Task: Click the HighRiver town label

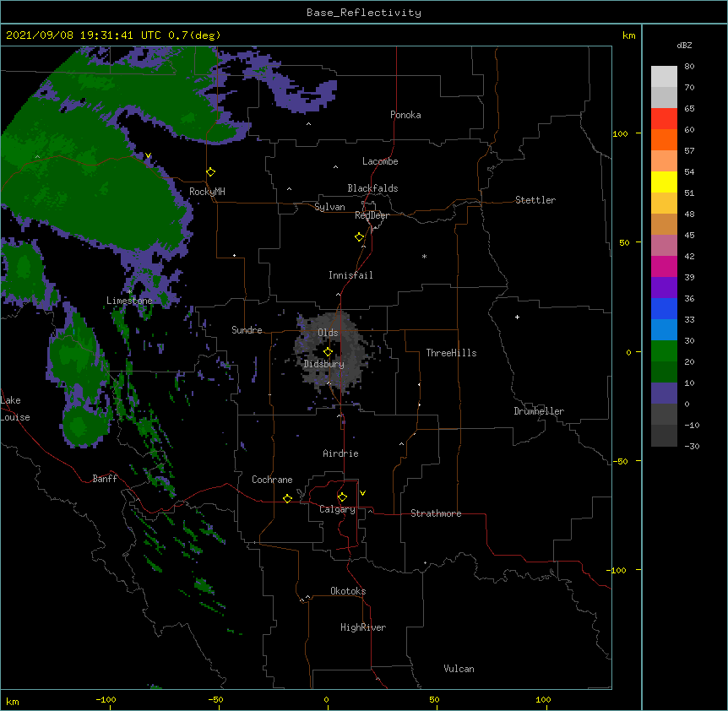Action: tap(363, 627)
